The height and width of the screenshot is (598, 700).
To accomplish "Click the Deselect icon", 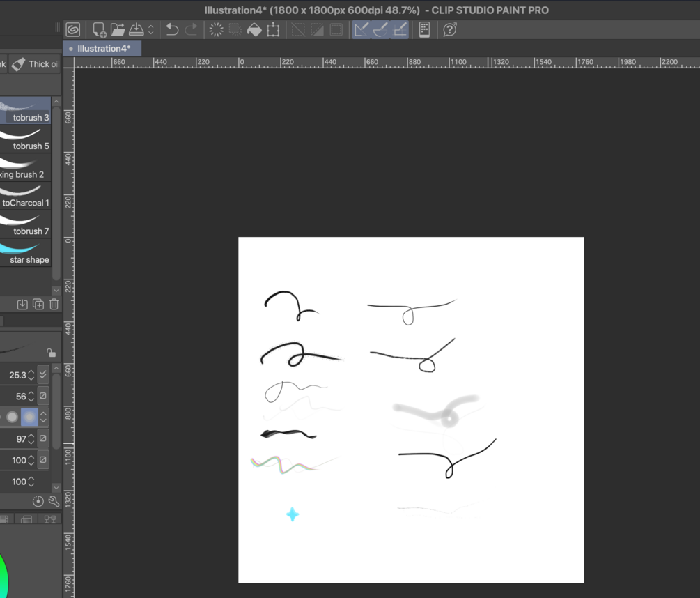I will pyautogui.click(x=298, y=29).
